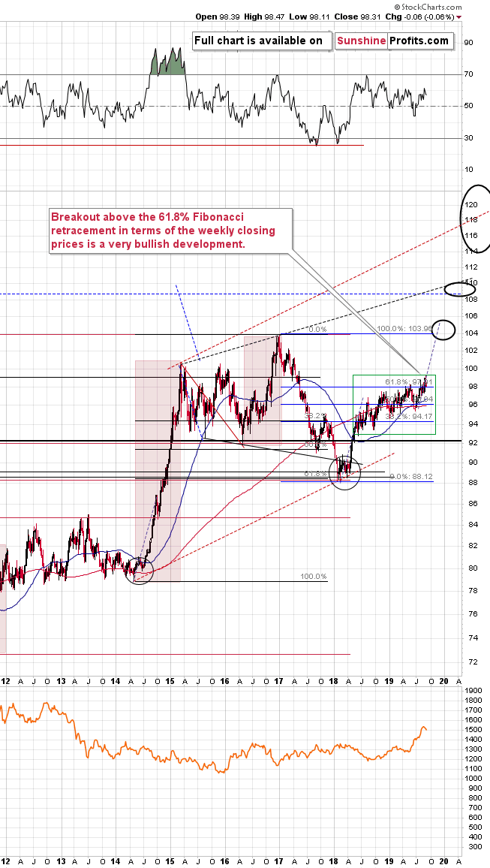490x868 pixels.
Task: Open the Sunshine Profits.com link
Action: click(x=394, y=41)
